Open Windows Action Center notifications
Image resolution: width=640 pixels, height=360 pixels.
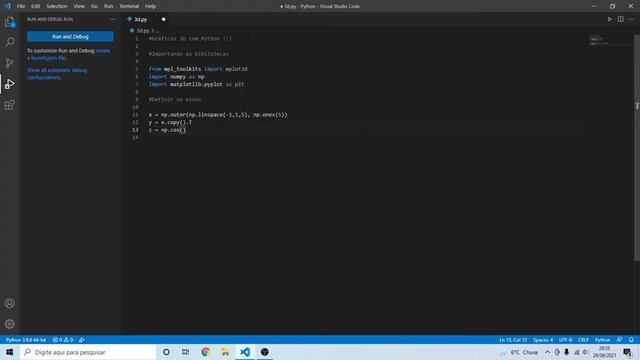[x=628, y=352]
